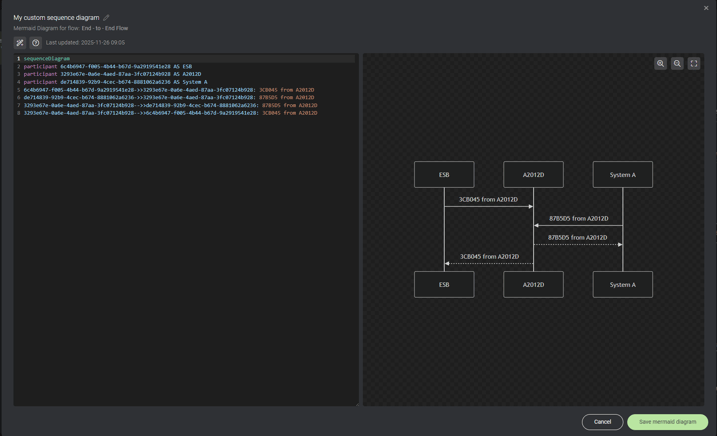The width and height of the screenshot is (717, 436).
Task: Click the participant System A code line
Action: 115,82
